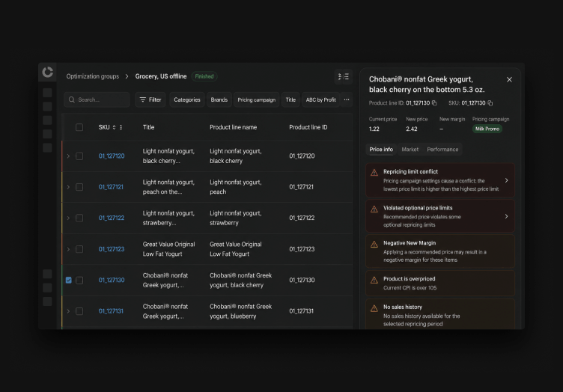Check the empty checkbox on row 01_127130
This screenshot has width=563, height=392.
79,280
